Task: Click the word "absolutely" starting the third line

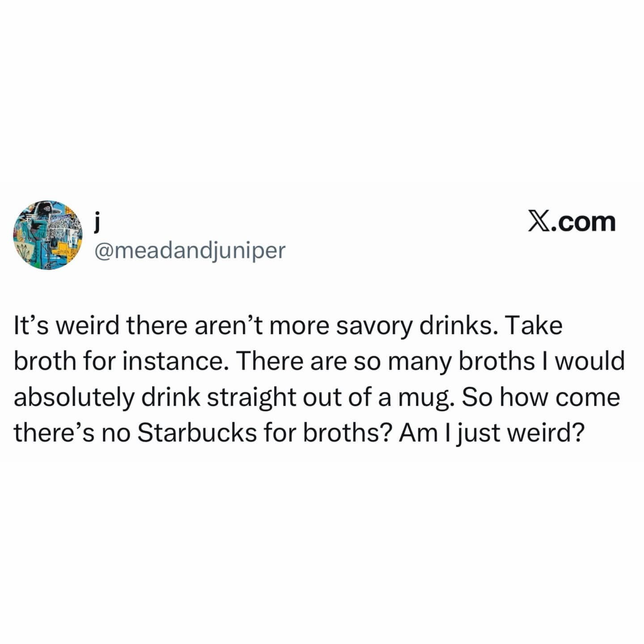Action: point(74,397)
